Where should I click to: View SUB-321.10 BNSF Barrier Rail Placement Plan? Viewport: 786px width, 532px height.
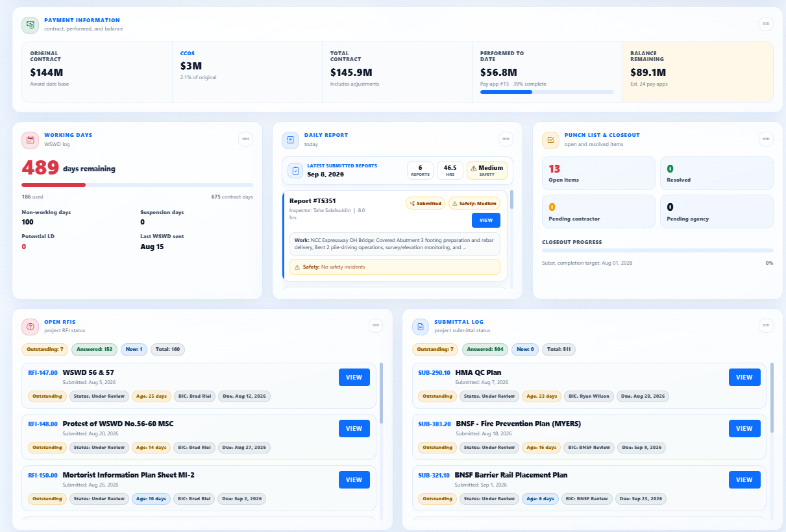(x=744, y=479)
